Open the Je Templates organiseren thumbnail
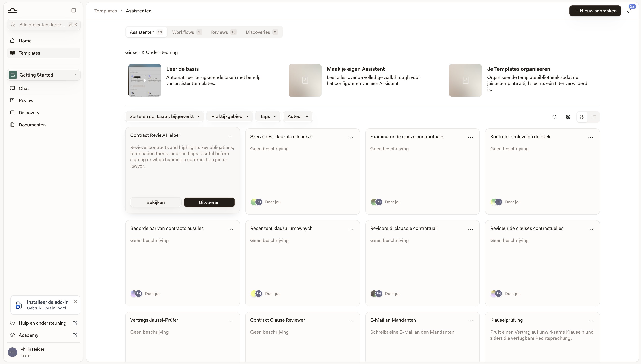Image resolution: width=641 pixels, height=364 pixels. (465, 80)
